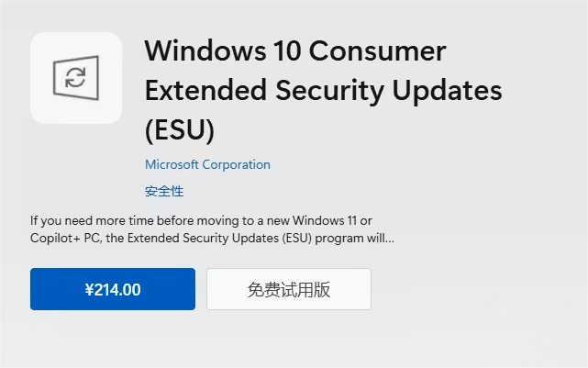Select the white 免费试用版 button
The width and height of the screenshot is (588, 368).
click(x=288, y=289)
